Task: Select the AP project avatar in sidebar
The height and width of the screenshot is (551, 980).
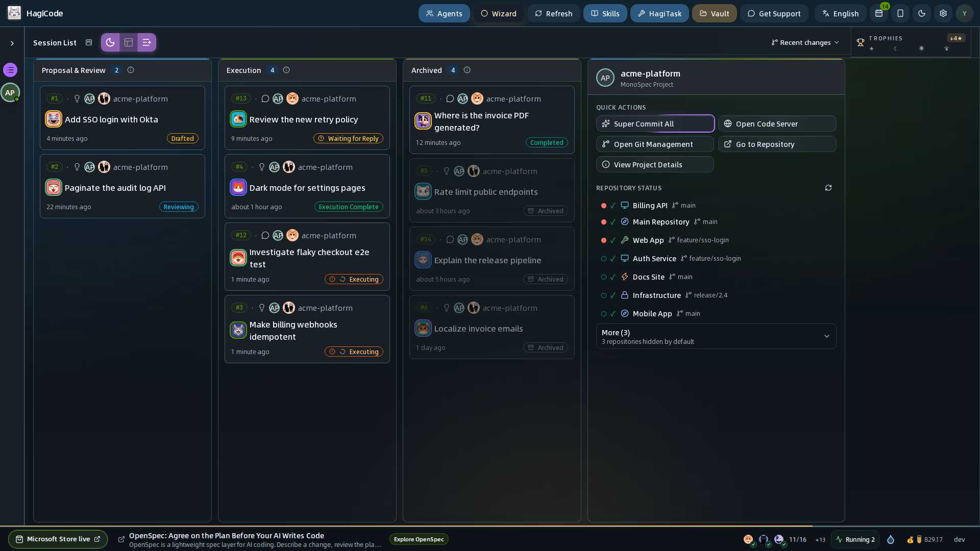Action: tap(10, 92)
